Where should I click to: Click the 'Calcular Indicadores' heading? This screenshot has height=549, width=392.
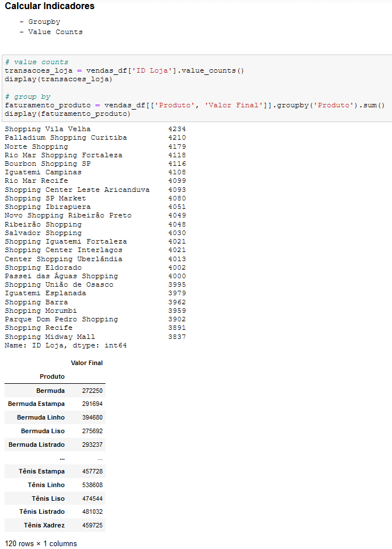pyautogui.click(x=50, y=6)
